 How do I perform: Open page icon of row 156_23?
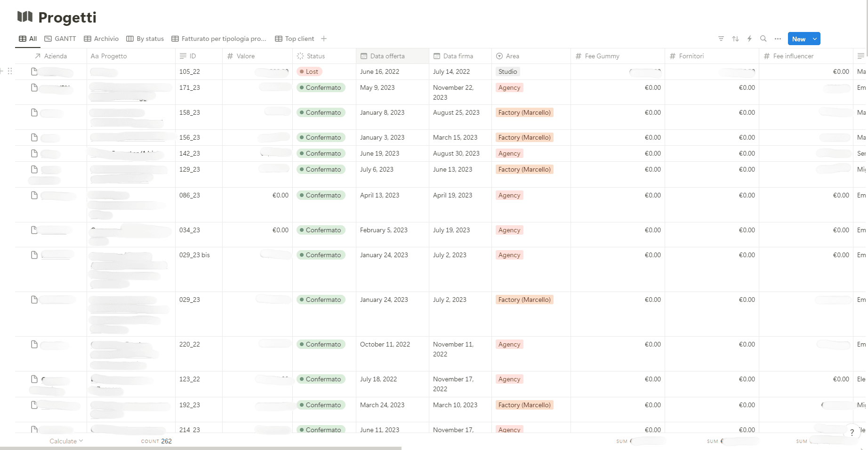tap(34, 137)
